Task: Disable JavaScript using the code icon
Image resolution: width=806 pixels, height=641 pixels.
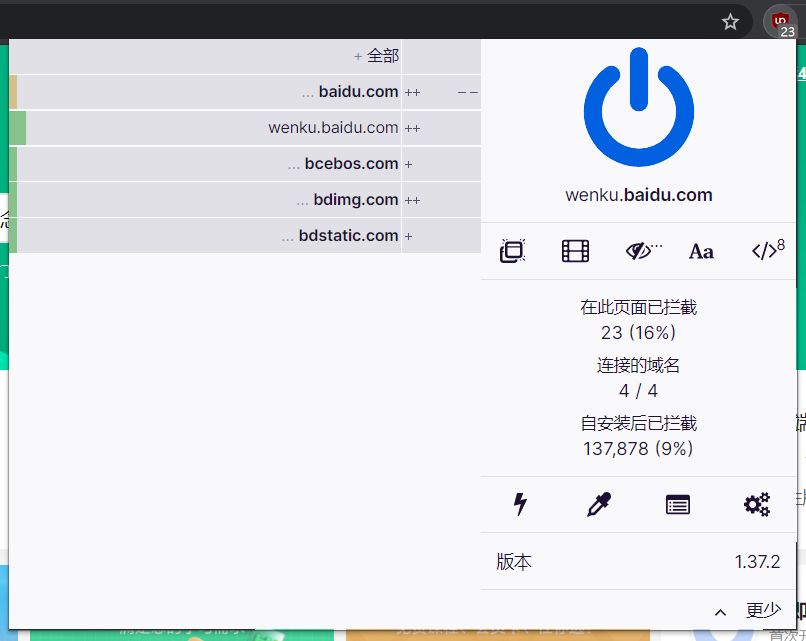Action: click(764, 251)
